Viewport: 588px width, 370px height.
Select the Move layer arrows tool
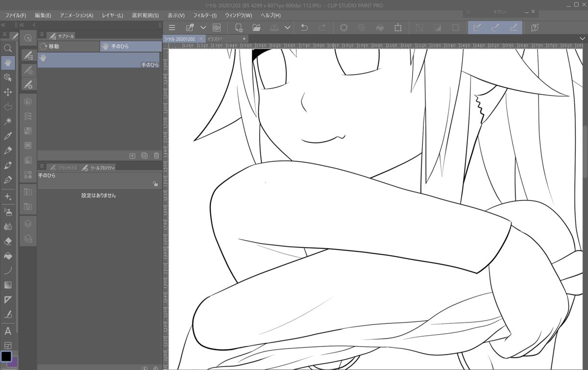pos(8,92)
